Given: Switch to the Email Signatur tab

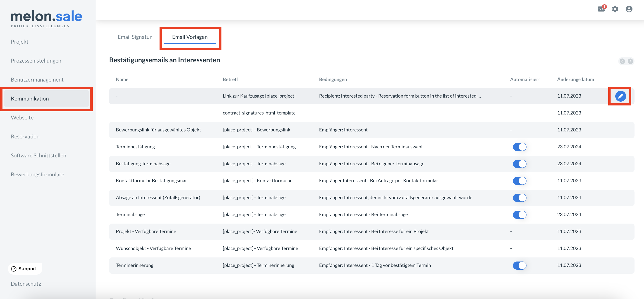Looking at the screenshot, I should pyautogui.click(x=134, y=37).
